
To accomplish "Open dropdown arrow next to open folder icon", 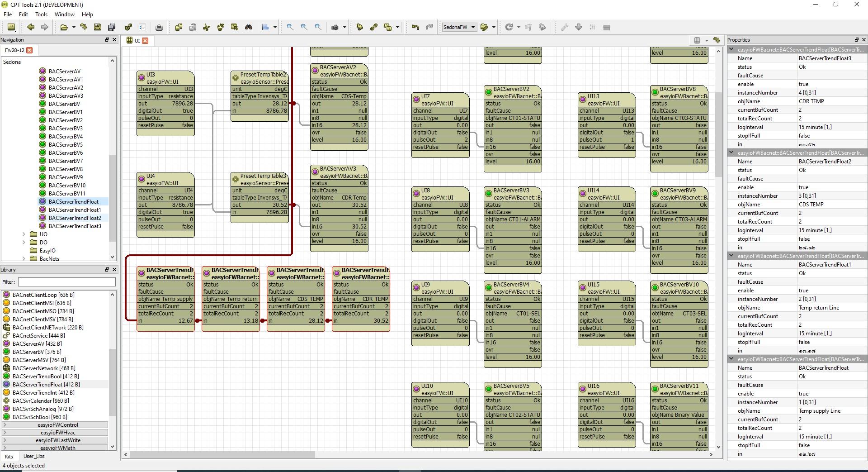I will pyautogui.click(x=74, y=27).
